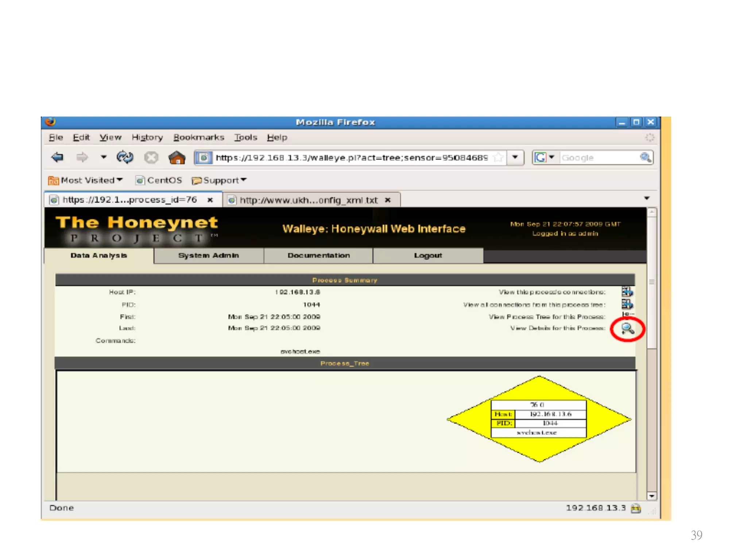This screenshot has height=560, width=747.
Task: Switch to the System Admin tab
Action: click(209, 256)
